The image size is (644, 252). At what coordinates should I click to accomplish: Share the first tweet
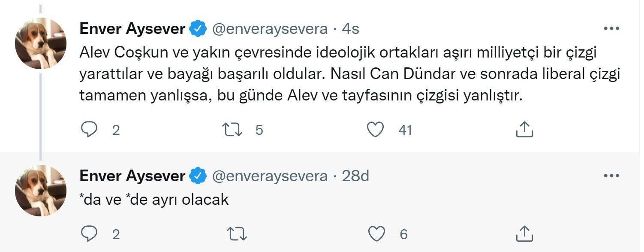(x=524, y=129)
